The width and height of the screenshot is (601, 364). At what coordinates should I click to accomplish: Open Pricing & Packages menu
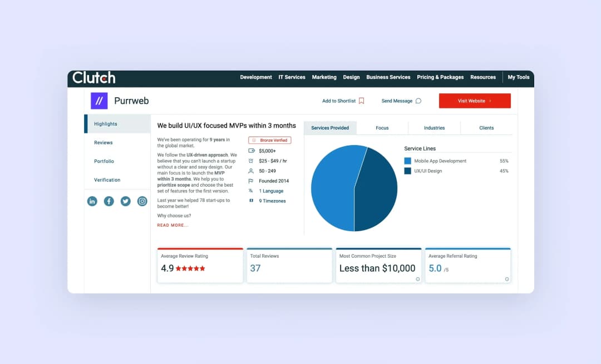(440, 77)
